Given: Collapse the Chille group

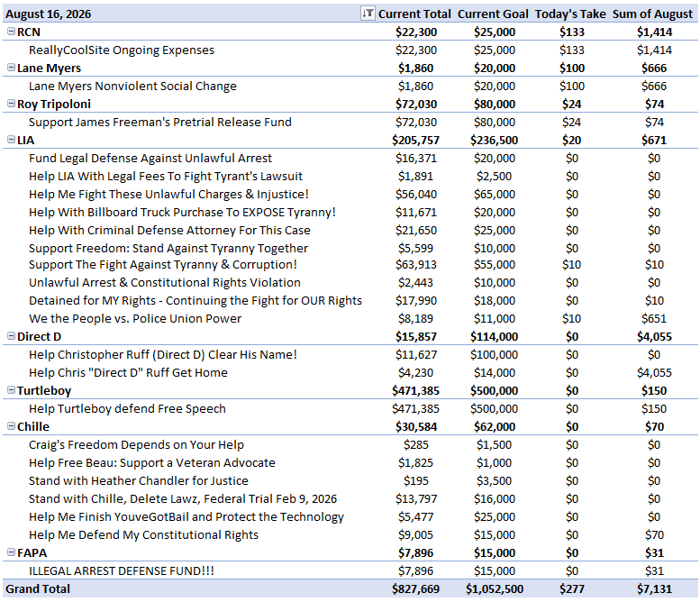Looking at the screenshot, I should (x=11, y=426).
